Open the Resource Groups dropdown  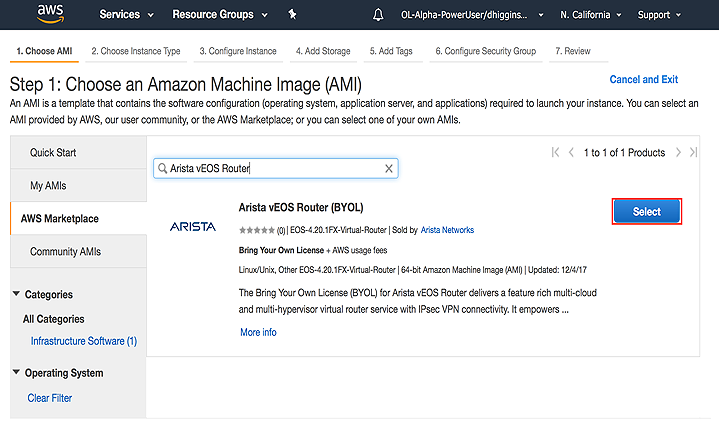coord(220,15)
